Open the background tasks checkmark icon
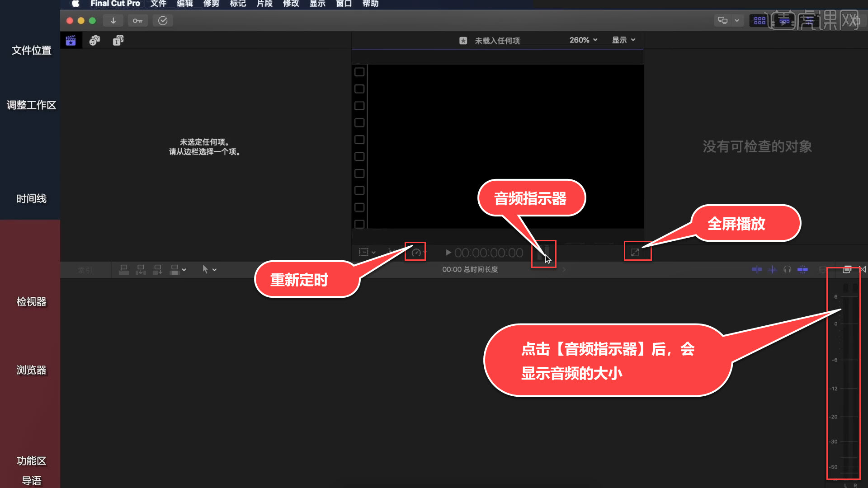This screenshot has height=488, width=868. pyautogui.click(x=163, y=20)
